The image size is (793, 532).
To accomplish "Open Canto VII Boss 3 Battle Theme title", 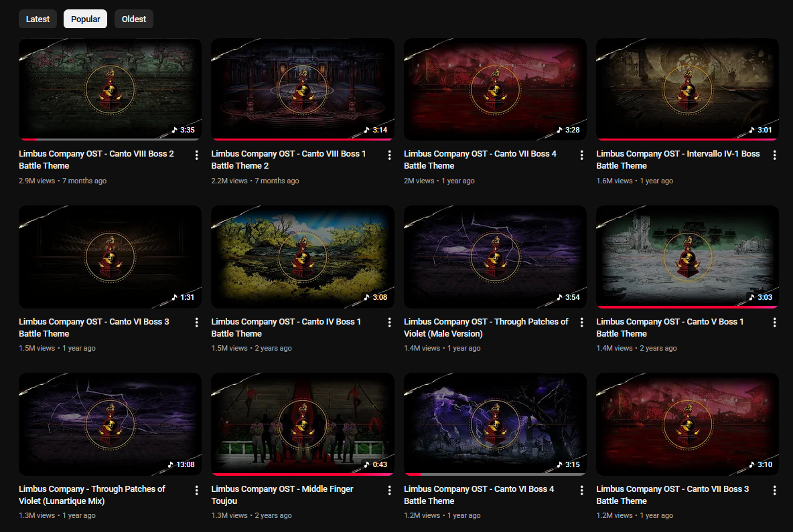I will click(x=672, y=495).
